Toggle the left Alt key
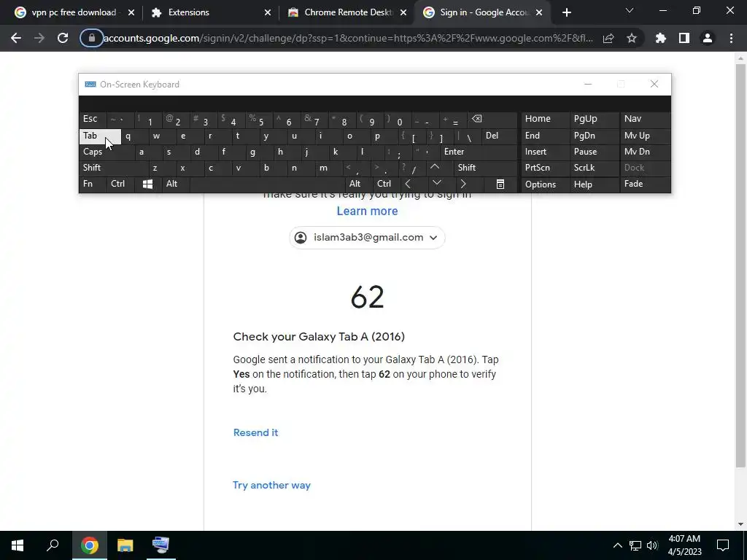The width and height of the screenshot is (747, 560). coord(175,184)
